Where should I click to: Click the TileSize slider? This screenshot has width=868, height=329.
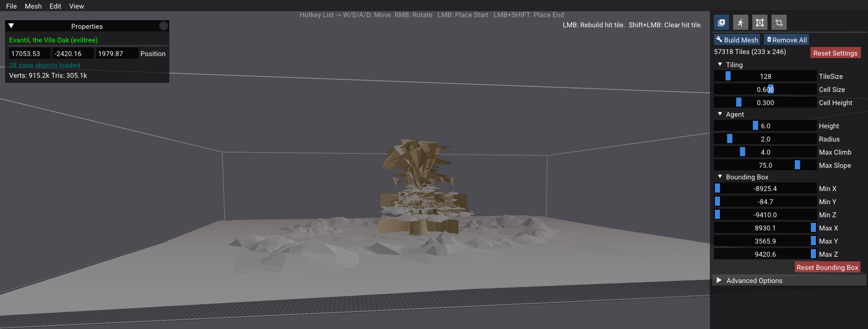click(x=765, y=76)
